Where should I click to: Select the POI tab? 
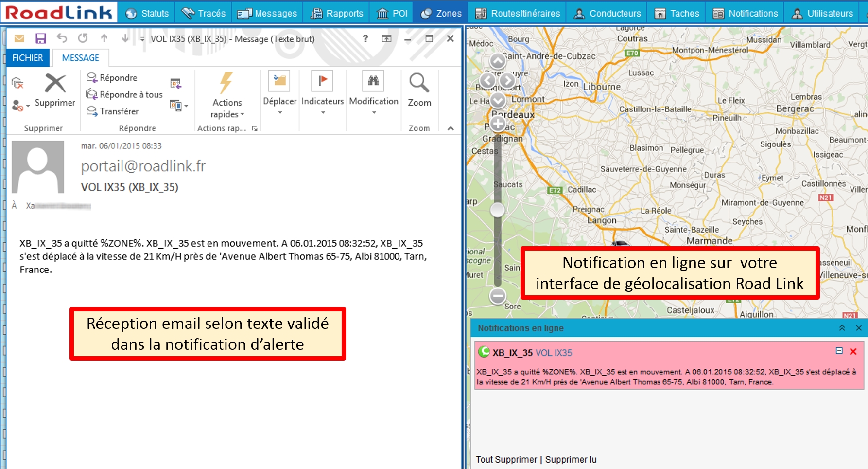[392, 13]
